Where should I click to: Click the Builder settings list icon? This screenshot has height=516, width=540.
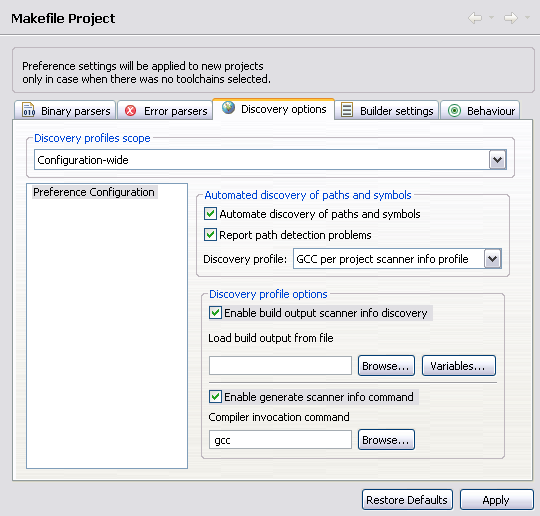click(347, 110)
